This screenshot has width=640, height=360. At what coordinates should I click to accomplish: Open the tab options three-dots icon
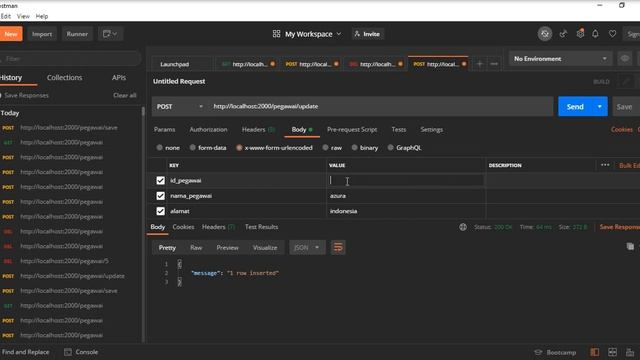point(494,64)
